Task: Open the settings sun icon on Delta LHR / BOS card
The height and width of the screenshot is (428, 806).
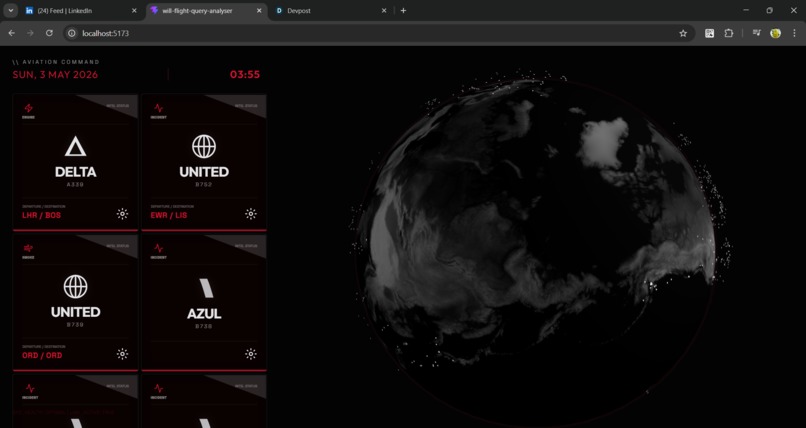Action: [122, 214]
